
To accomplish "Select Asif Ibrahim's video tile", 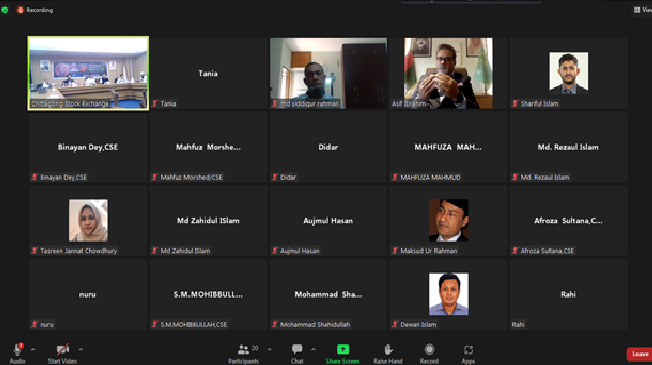I will click(448, 73).
